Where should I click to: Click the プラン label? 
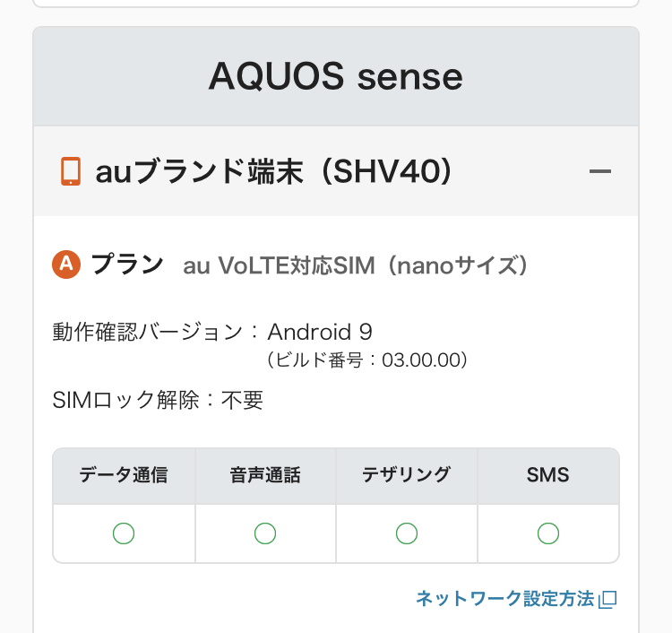127,264
